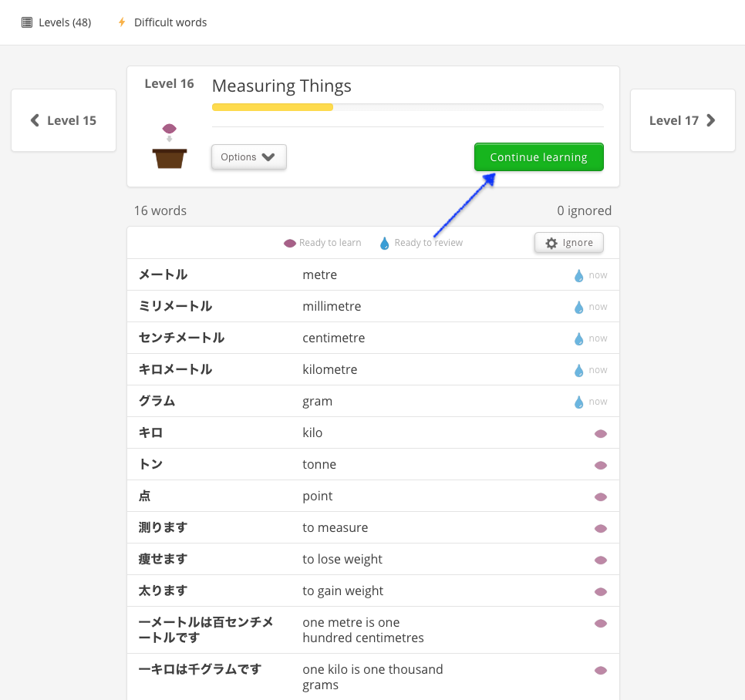Screen dimensions: 745x700
Task: Click the word キロ
Action: coord(150,432)
